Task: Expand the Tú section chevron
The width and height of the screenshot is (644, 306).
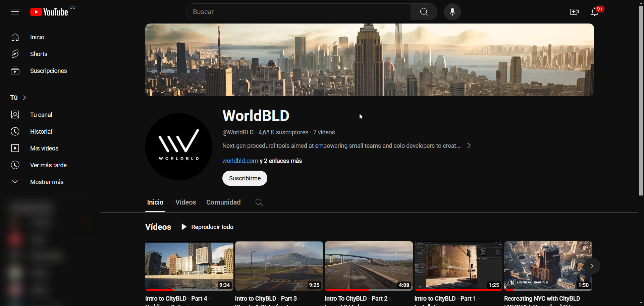Action: [24, 98]
